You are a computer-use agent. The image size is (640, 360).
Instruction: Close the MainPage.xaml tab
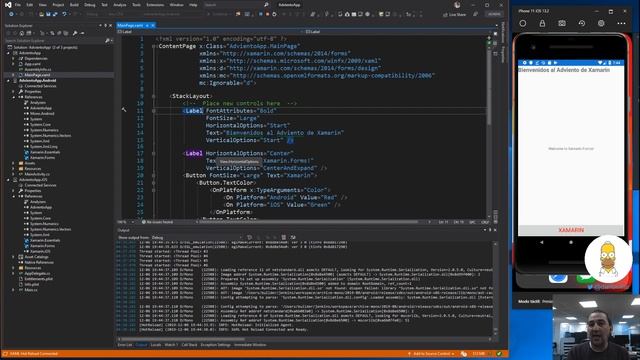coord(153,25)
